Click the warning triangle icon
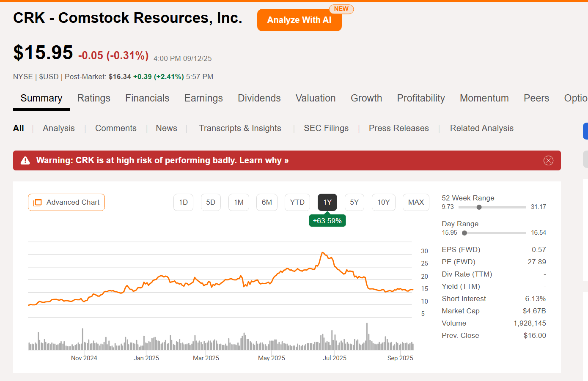 25,160
